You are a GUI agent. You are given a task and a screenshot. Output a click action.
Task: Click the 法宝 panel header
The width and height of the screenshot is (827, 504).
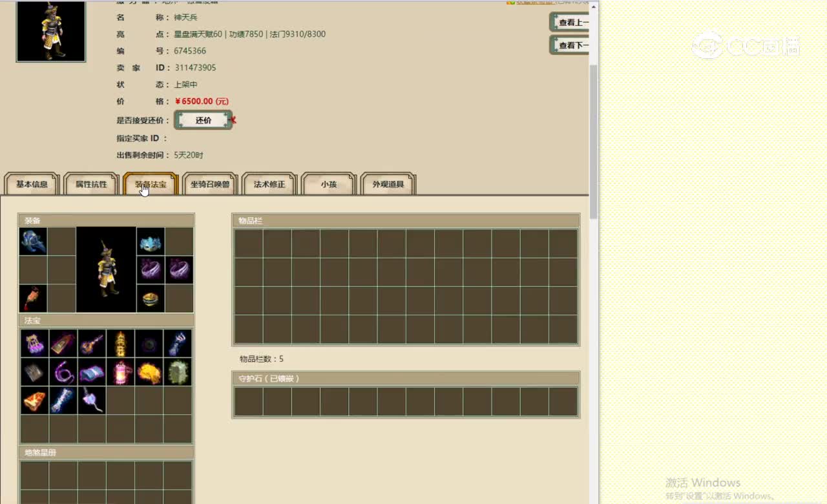pyautogui.click(x=106, y=320)
